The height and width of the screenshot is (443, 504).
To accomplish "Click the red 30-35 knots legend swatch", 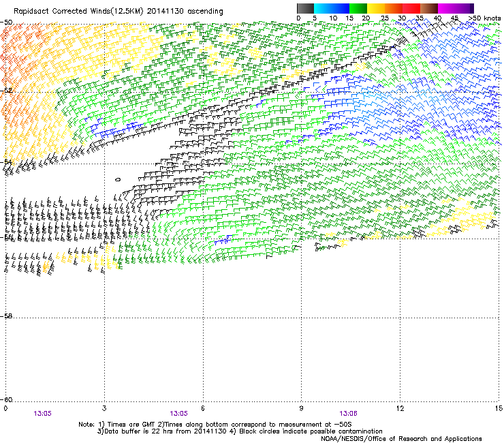I will [411, 8].
